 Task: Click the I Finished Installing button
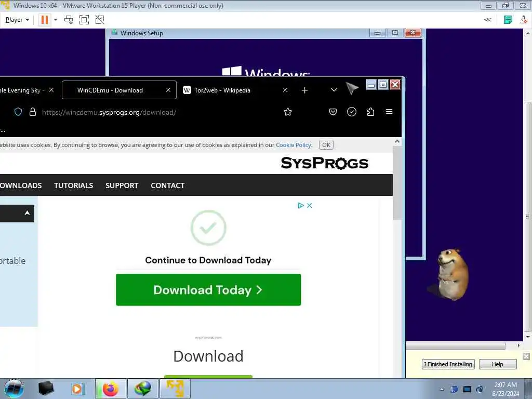click(x=448, y=364)
